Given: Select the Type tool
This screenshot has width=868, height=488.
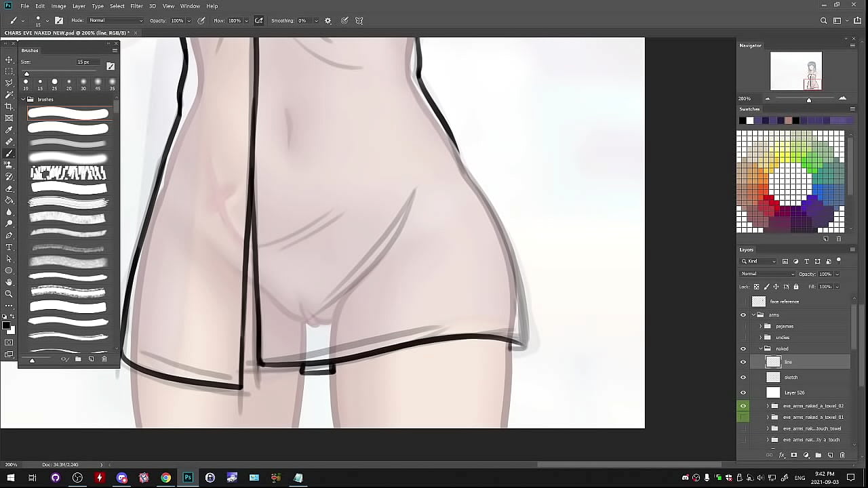Looking at the screenshot, I should click(9, 247).
